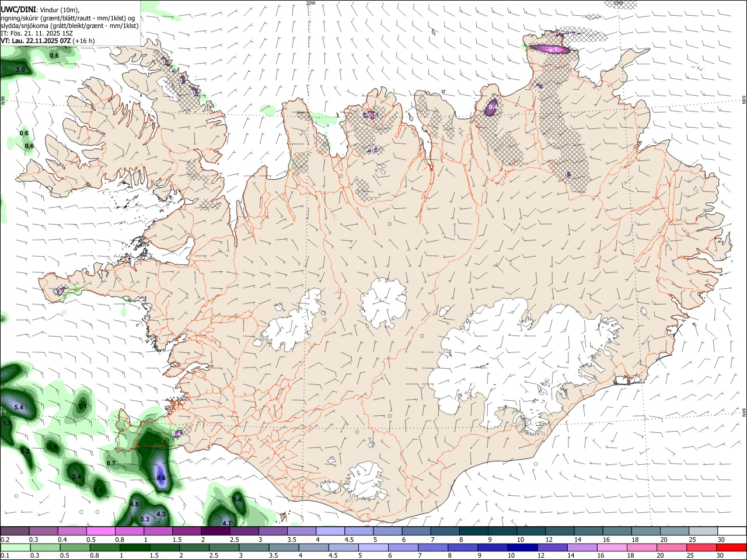Click the white swatch labeled 30 on top scale
This screenshot has height=560, width=747.
[x=731, y=531]
